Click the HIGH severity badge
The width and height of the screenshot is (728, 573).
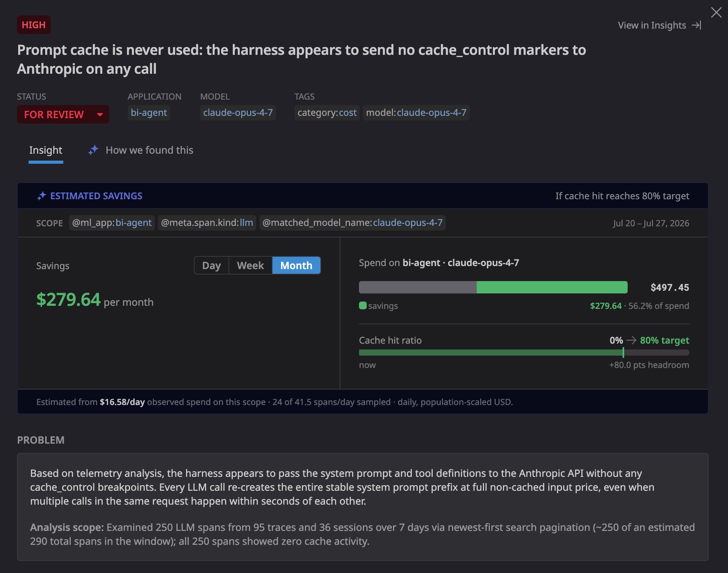point(34,25)
